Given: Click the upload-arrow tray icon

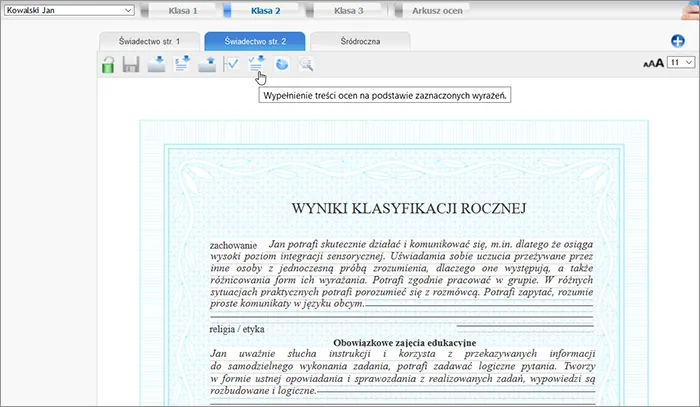Looking at the screenshot, I should coord(207,65).
